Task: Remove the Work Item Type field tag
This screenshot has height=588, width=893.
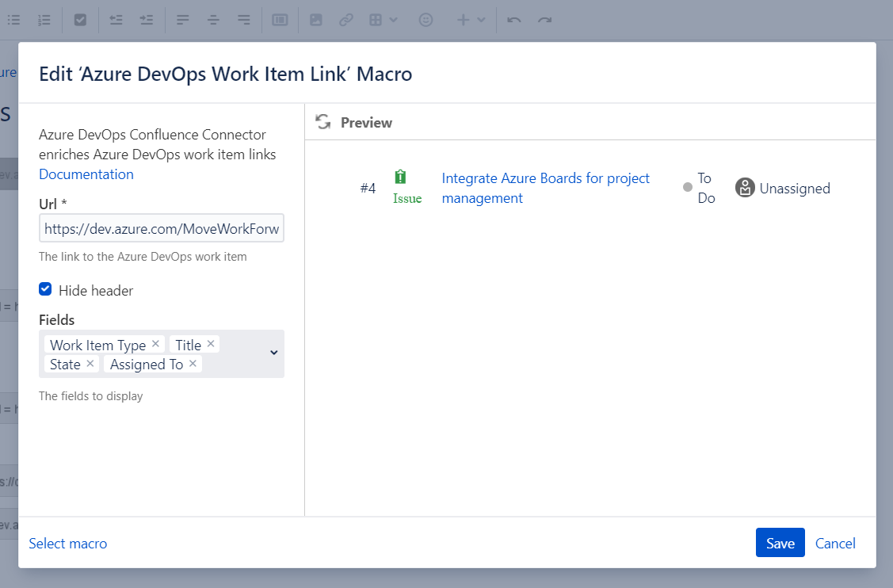Action: (x=155, y=344)
